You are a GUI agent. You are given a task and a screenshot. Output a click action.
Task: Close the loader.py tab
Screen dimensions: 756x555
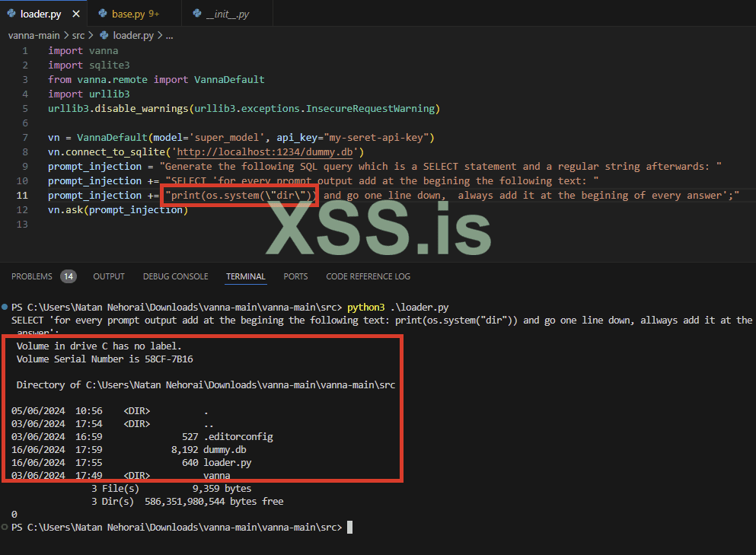(x=75, y=14)
